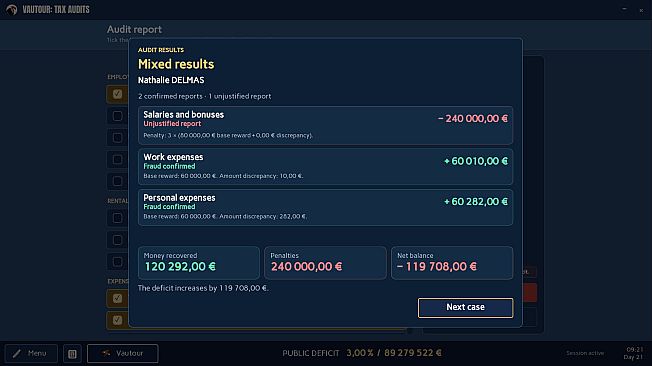Close the Vautour Tax Audits window

[x=641, y=10]
